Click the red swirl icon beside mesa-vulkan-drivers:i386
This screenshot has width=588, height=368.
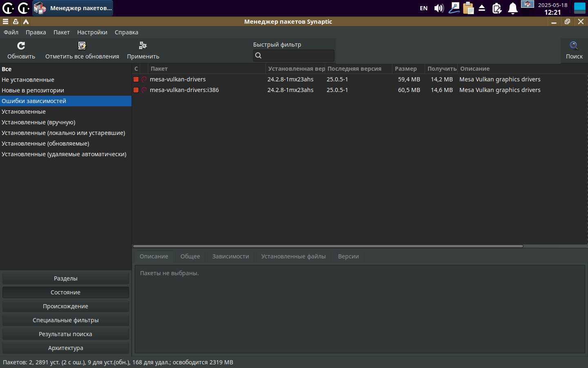(x=144, y=90)
